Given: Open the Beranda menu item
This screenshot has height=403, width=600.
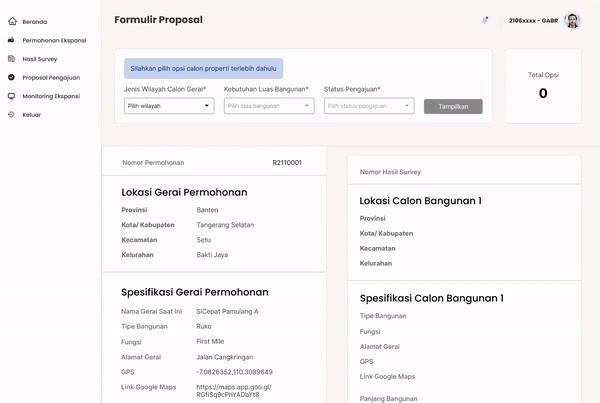Looking at the screenshot, I should (35, 22).
